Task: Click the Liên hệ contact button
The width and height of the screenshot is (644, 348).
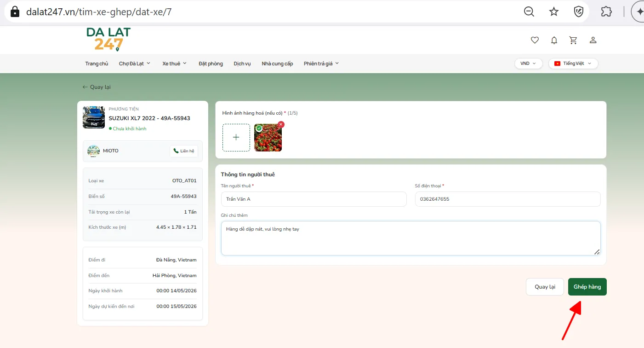Action: pos(184,151)
